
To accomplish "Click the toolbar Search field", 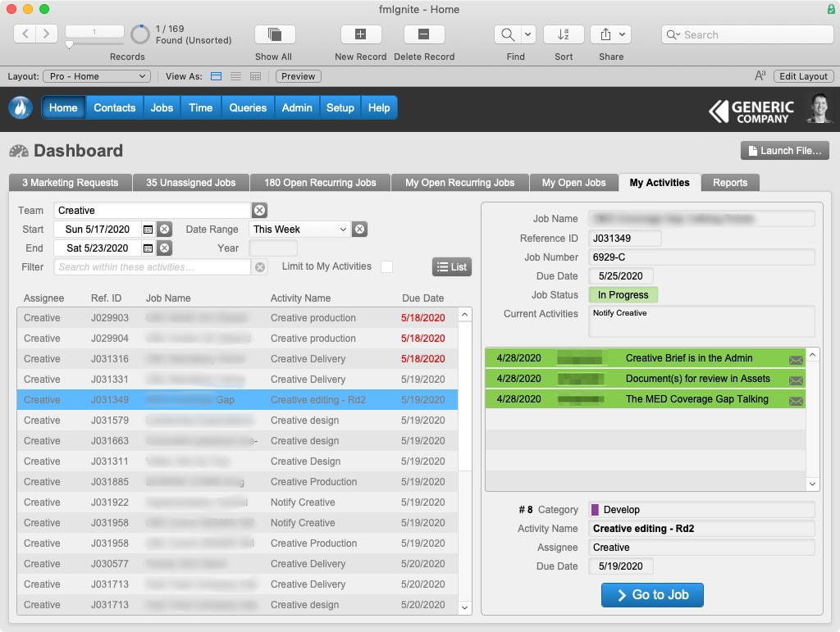I will coord(747,34).
